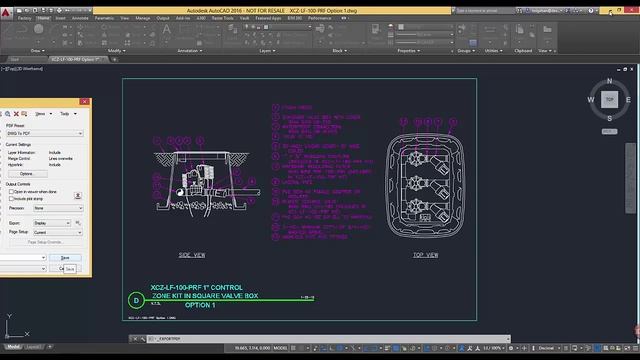Click the object color swatch in the Properties panel

(401, 27)
